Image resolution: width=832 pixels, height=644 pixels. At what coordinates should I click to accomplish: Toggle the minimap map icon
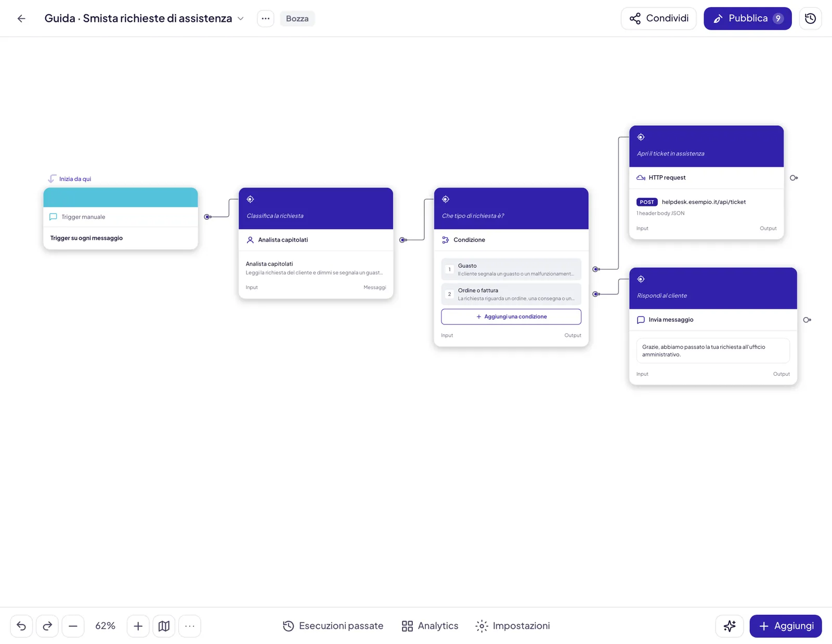164,626
